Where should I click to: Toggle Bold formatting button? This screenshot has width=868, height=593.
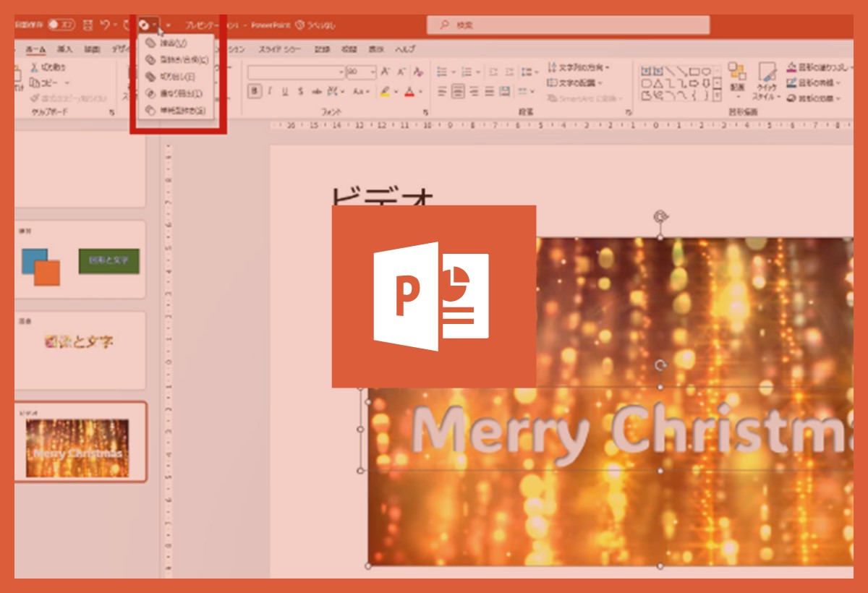click(254, 91)
